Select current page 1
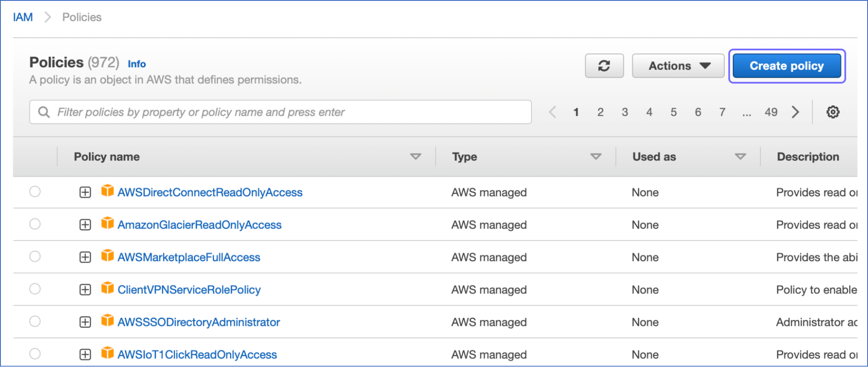Image resolution: width=868 pixels, height=367 pixels. tap(576, 112)
